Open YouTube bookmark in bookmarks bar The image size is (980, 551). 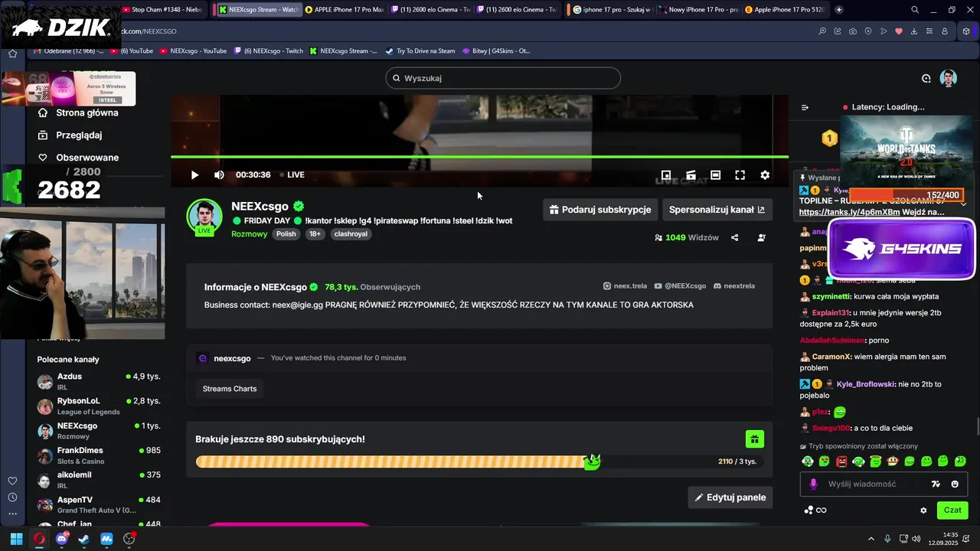pos(132,51)
